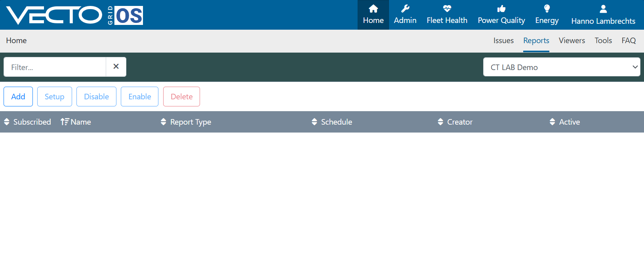Open the CT LAB Demo dropdown
Viewport: 644px width, 254px height.
[x=562, y=67]
